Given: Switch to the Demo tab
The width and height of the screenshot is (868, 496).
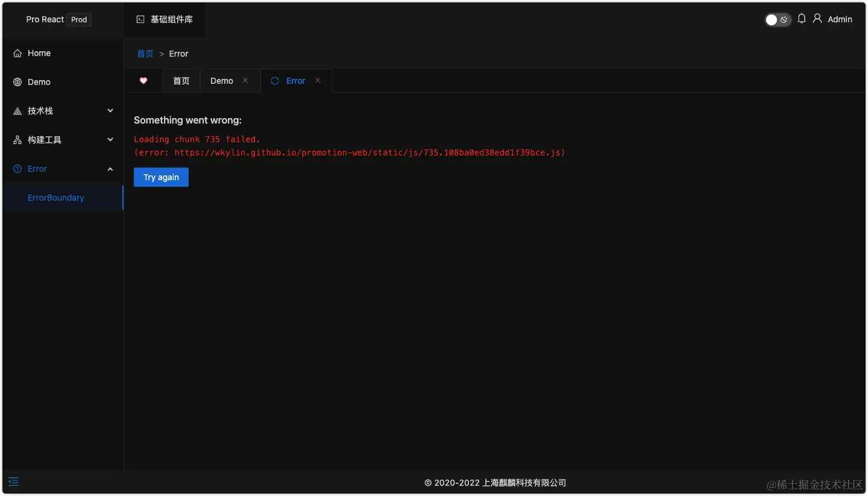Looking at the screenshot, I should coord(222,81).
